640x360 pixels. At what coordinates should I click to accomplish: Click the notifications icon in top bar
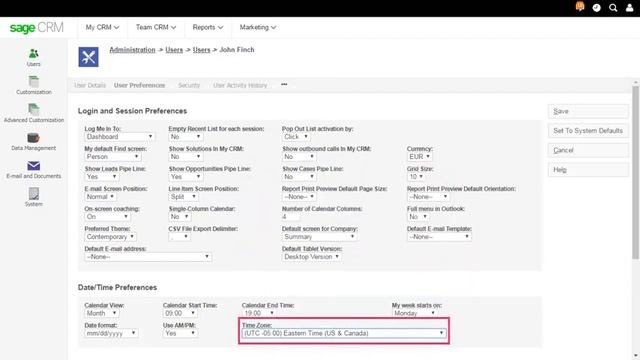coord(580,7)
